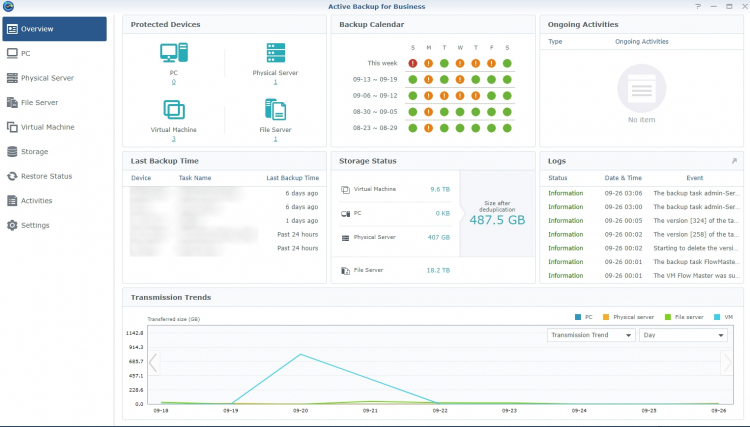Select log entry at 09-26 03:00
This screenshot has width=750, height=427.
click(641, 207)
